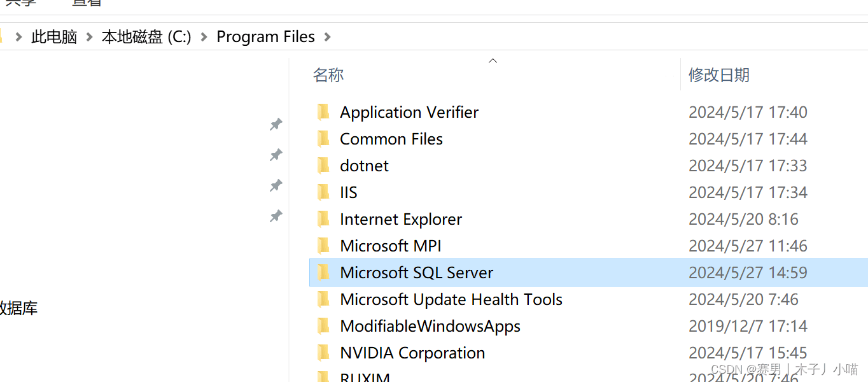Open dropdown chevron after 本地磁盘 (C:)
Image resolution: width=868 pixels, height=382 pixels.
(204, 37)
